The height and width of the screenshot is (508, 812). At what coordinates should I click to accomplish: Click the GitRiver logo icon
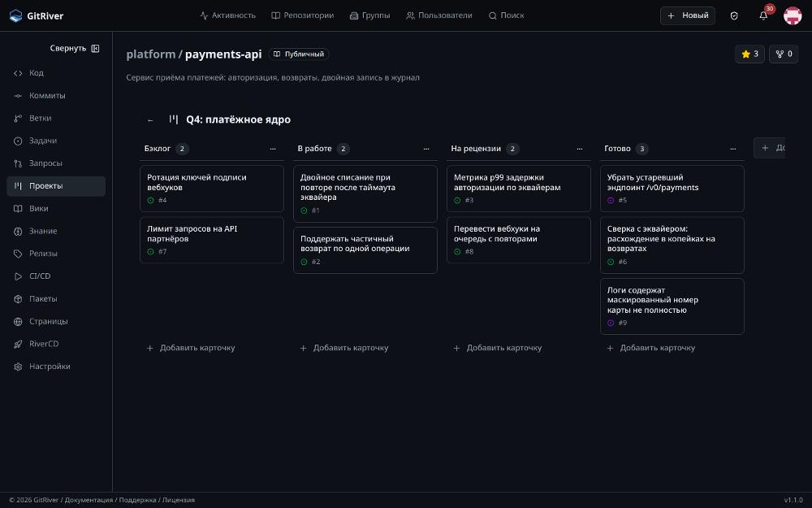pos(16,15)
